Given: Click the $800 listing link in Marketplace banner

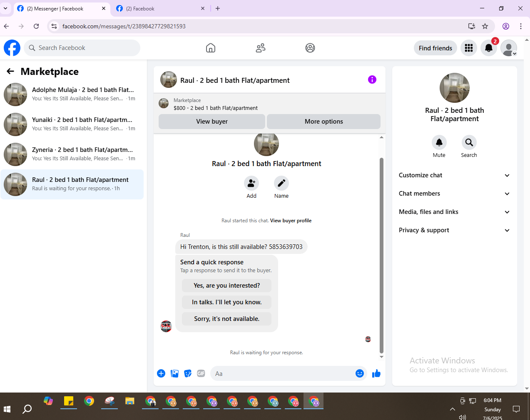Looking at the screenshot, I should (216, 108).
